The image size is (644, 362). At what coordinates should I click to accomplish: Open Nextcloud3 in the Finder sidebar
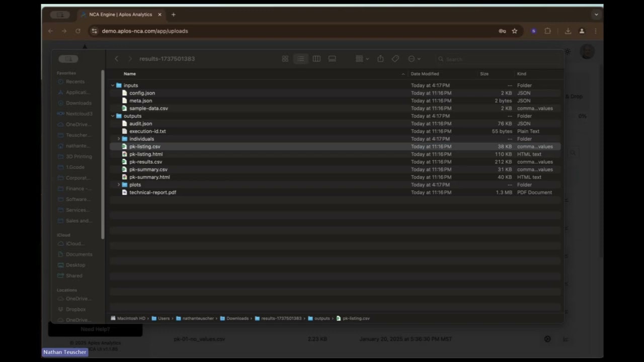pos(79,114)
